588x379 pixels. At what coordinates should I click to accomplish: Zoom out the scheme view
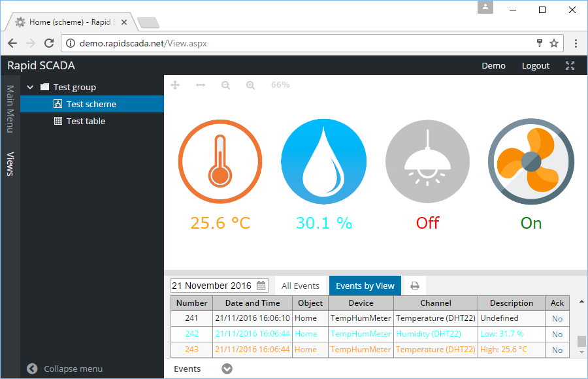(225, 84)
